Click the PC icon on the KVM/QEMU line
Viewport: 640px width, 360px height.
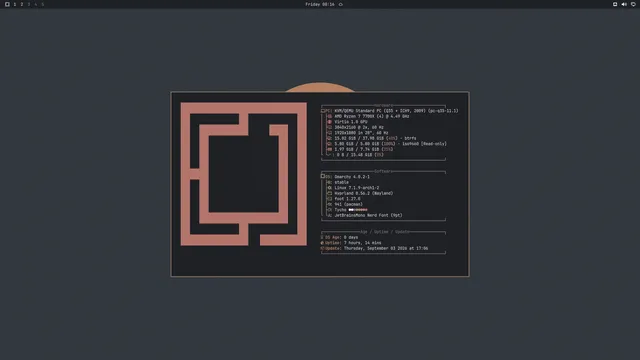323,111
